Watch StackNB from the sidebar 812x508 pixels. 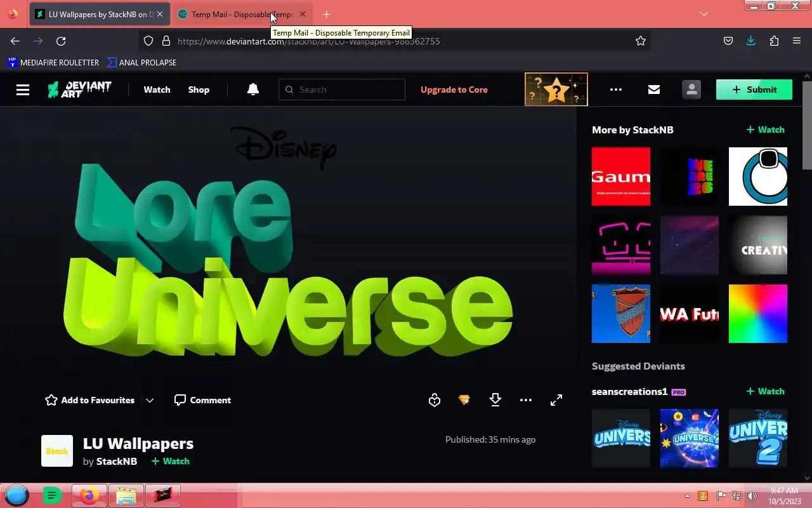pos(766,130)
